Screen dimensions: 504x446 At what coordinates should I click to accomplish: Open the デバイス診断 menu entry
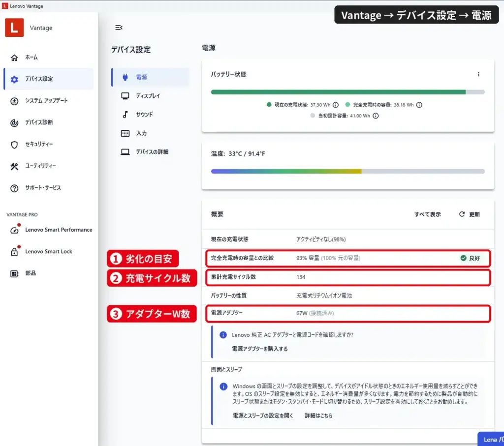click(49, 122)
